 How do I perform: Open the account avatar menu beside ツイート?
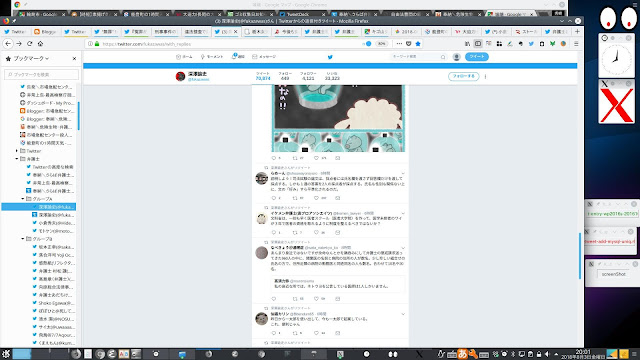click(x=457, y=57)
